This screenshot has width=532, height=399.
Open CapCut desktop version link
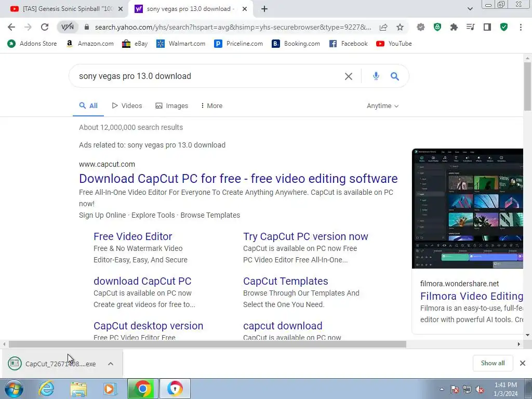click(148, 326)
